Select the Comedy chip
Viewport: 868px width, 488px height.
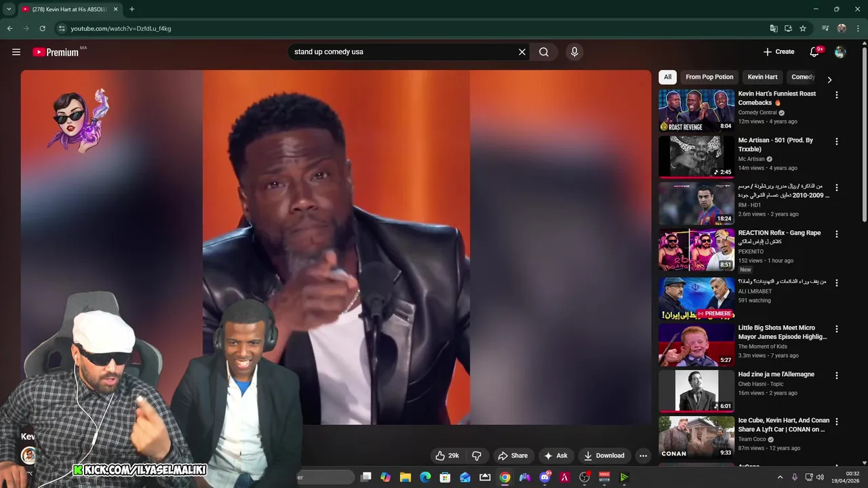[x=803, y=77]
